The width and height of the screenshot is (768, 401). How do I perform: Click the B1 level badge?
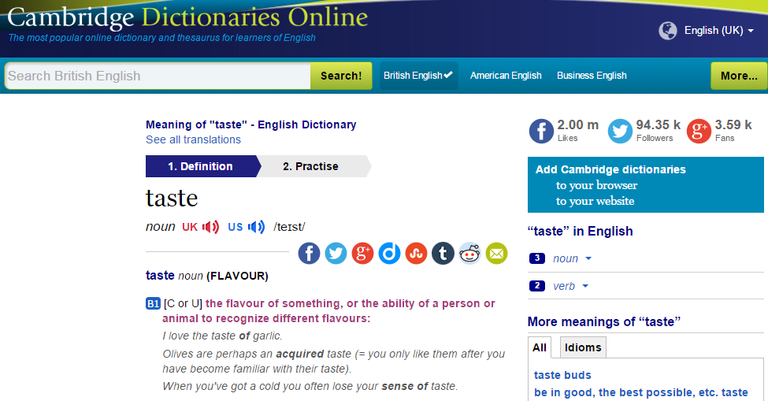click(x=153, y=304)
